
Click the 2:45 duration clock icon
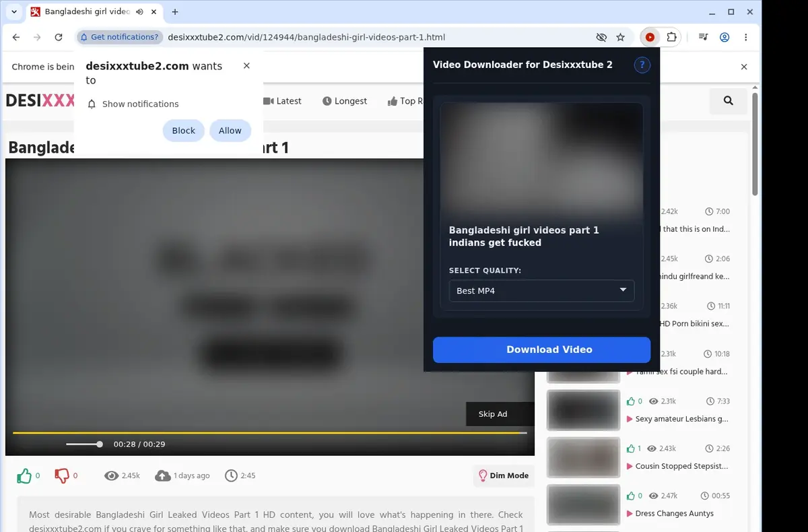(x=231, y=475)
